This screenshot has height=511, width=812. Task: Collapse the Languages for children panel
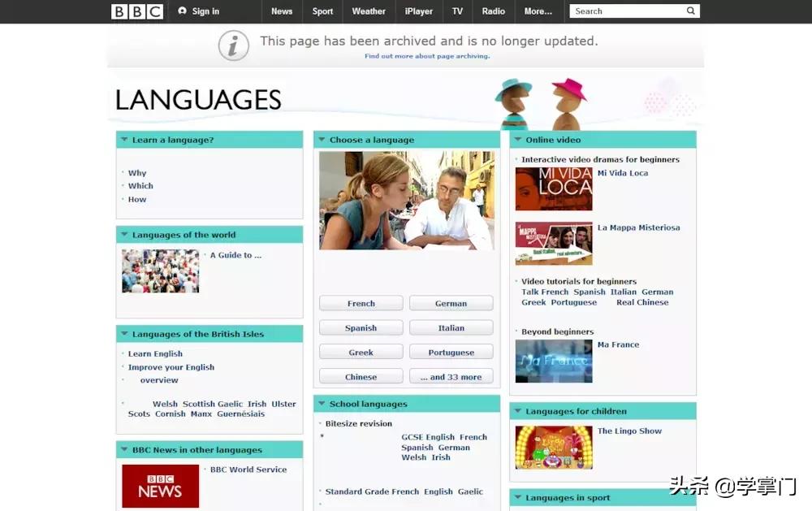pyautogui.click(x=518, y=411)
